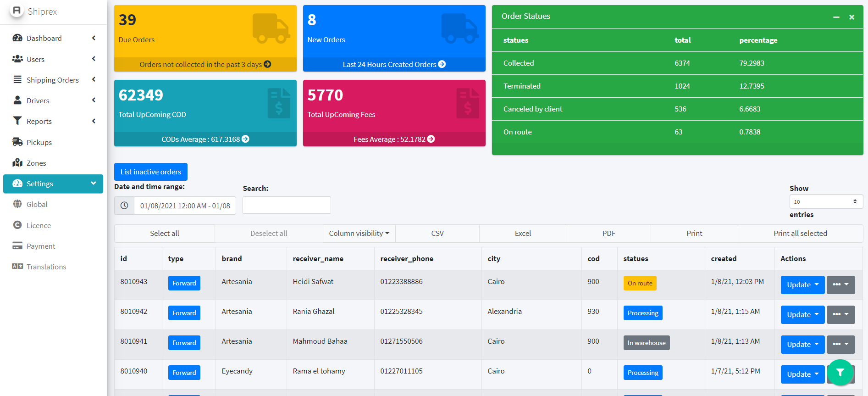Click arrow icon beside Orders not collected
Image resolution: width=868 pixels, height=396 pixels.
[267, 64]
